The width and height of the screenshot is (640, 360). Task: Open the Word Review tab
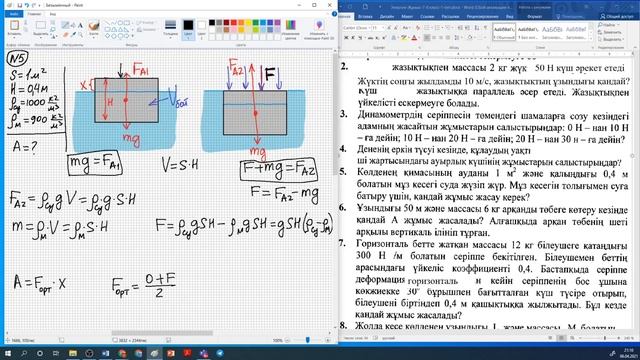tap(482, 17)
